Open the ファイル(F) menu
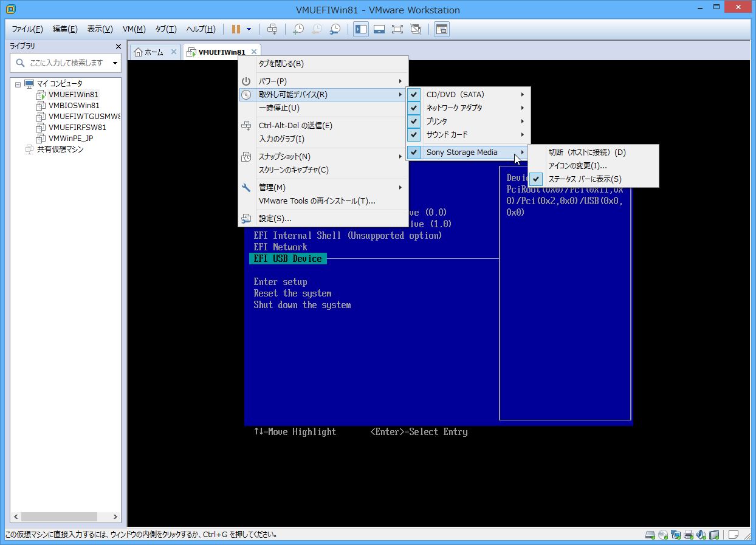This screenshot has width=756, height=545. pyautogui.click(x=27, y=29)
